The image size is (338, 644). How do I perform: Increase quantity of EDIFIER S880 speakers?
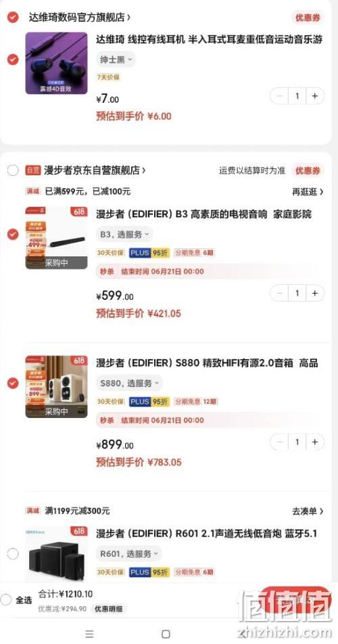click(x=314, y=442)
